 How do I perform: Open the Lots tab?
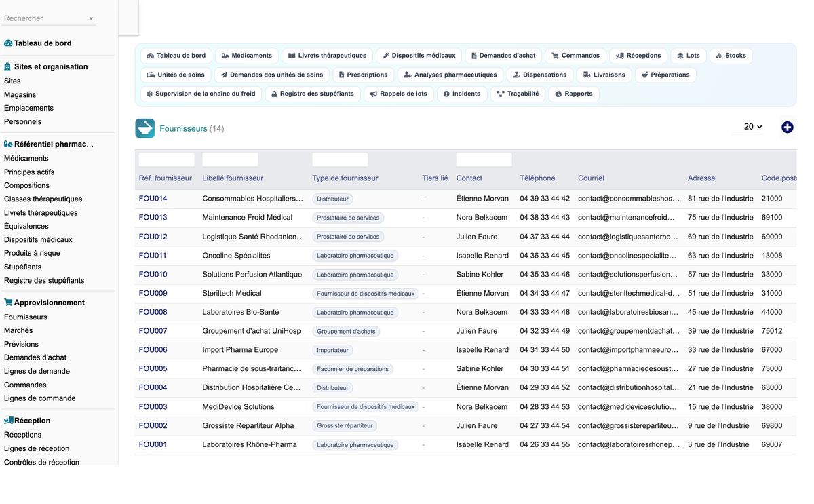coord(689,56)
